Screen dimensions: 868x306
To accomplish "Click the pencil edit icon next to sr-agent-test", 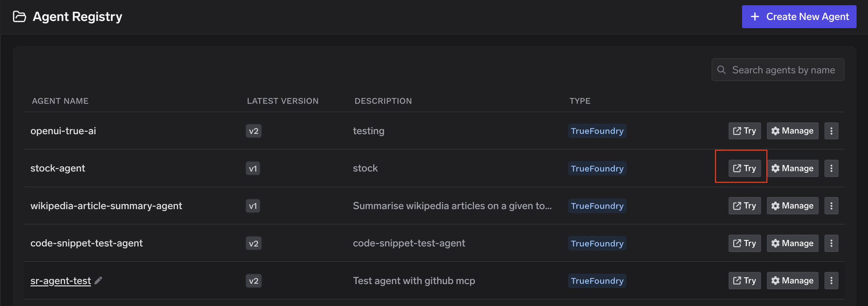I will coord(98,280).
